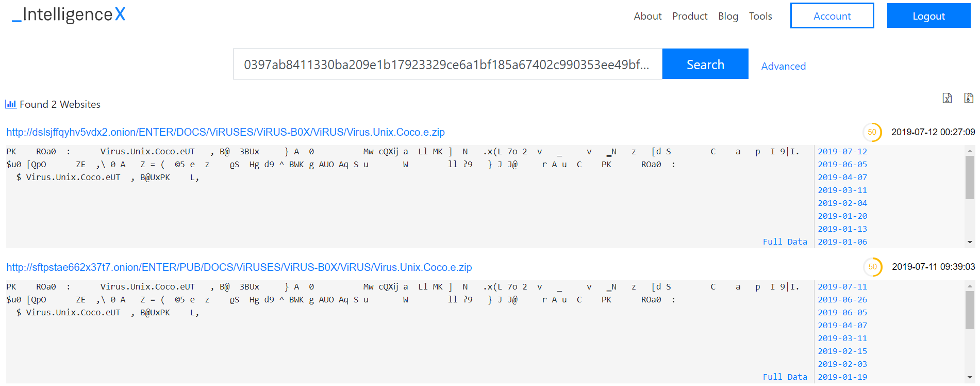Select the 2019-06-26 version in second result
The width and height of the screenshot is (980, 386).
(842, 300)
